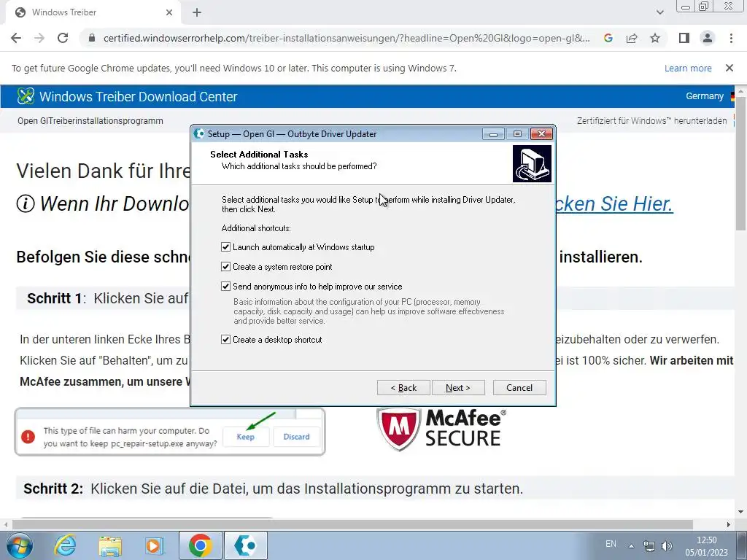The height and width of the screenshot is (560, 747).
Task: Click the horizontal scrollbar thumb
Action: tap(352, 524)
